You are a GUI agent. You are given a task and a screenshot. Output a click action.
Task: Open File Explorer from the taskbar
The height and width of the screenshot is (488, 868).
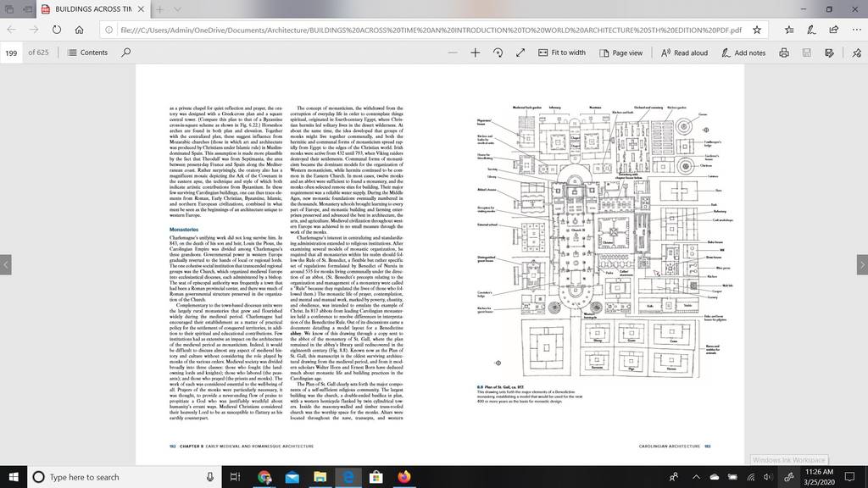pyautogui.click(x=320, y=477)
